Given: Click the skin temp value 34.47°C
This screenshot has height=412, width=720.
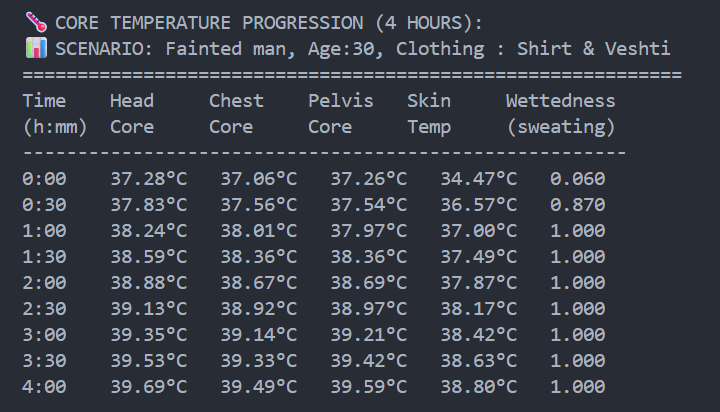Looking at the screenshot, I should [478, 179].
